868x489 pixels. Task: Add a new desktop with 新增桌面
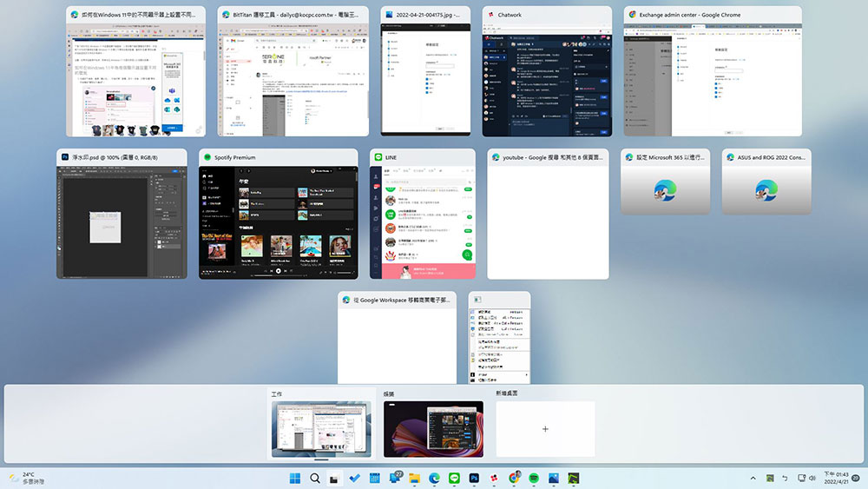(x=545, y=429)
